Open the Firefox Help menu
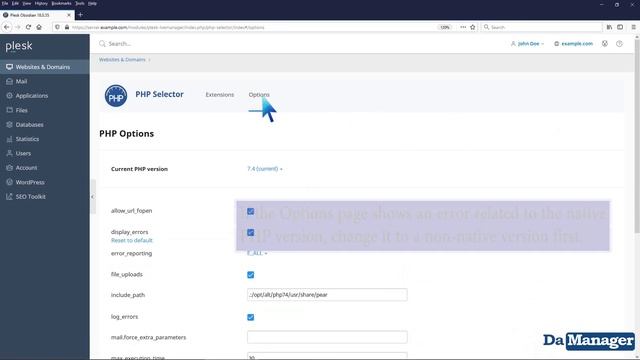640x360 pixels. [x=92, y=3]
